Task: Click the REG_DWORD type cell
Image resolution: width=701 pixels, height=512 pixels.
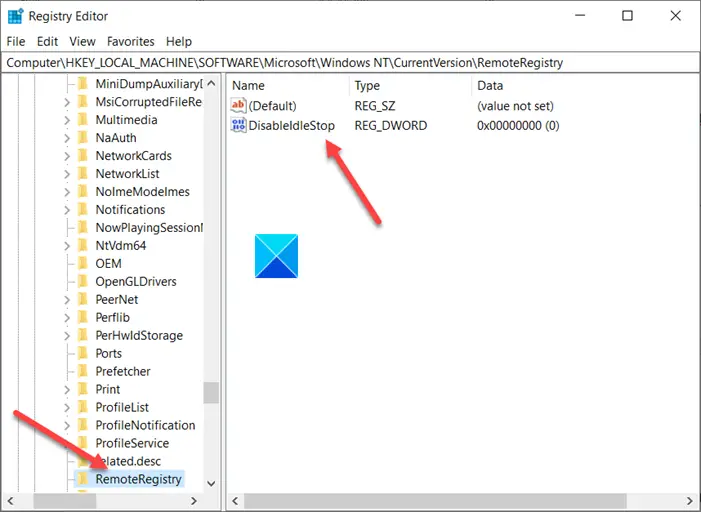Action: (x=391, y=126)
